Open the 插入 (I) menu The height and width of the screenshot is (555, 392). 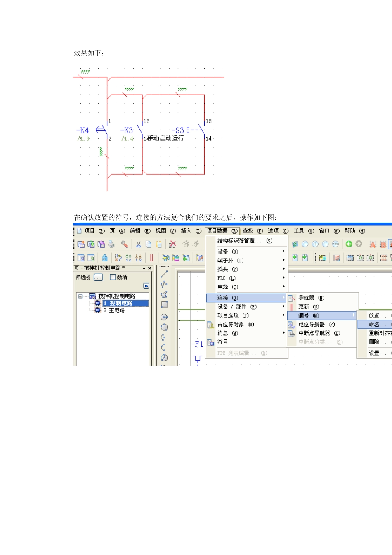[191, 231]
